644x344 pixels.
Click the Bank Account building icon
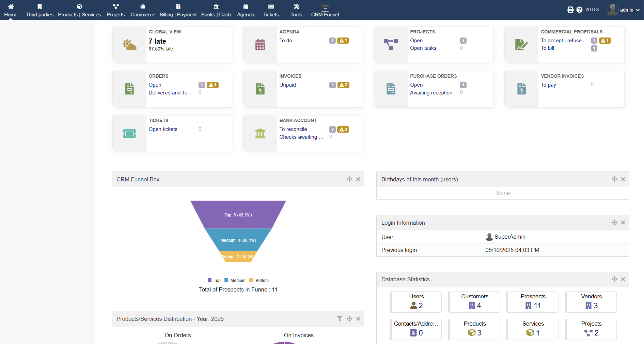click(x=260, y=134)
